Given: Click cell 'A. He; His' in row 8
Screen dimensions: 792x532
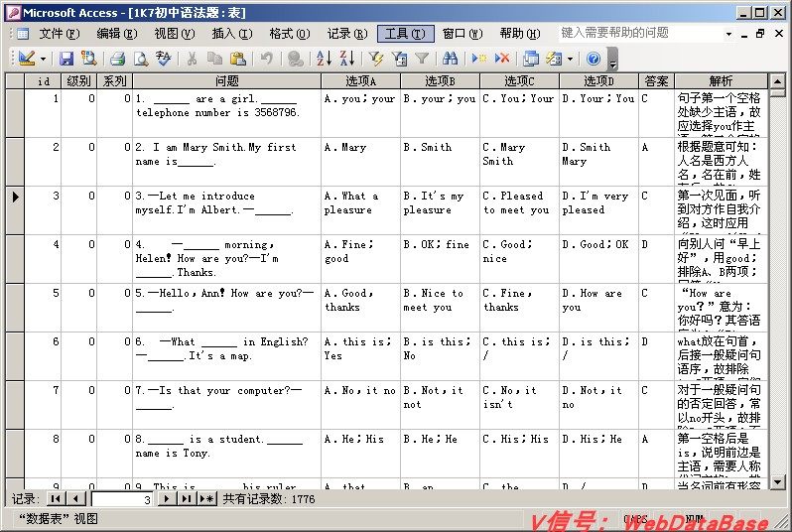Looking at the screenshot, I should 360,454.
